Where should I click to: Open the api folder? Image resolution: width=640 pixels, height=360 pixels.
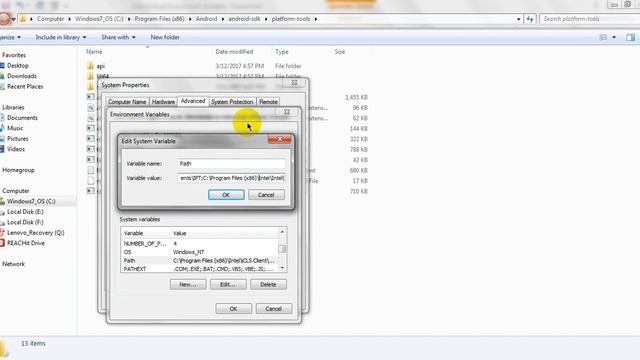[100, 66]
